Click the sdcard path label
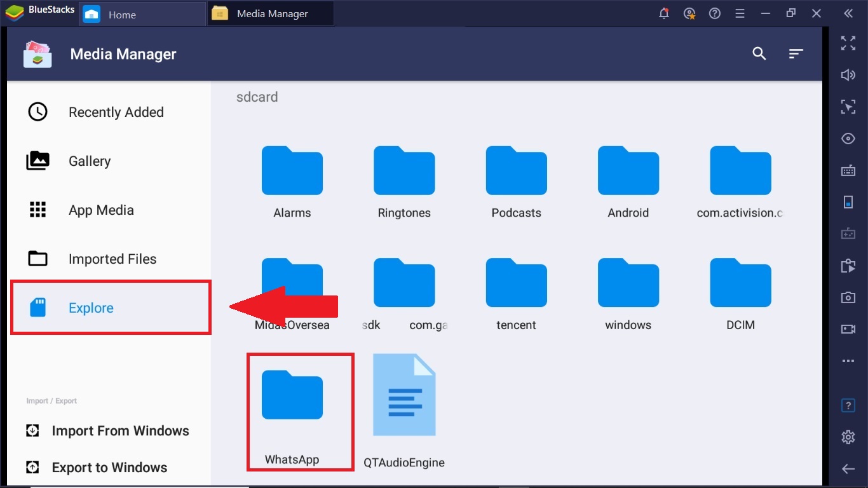Screen dimensions: 868x488 coord(257,97)
